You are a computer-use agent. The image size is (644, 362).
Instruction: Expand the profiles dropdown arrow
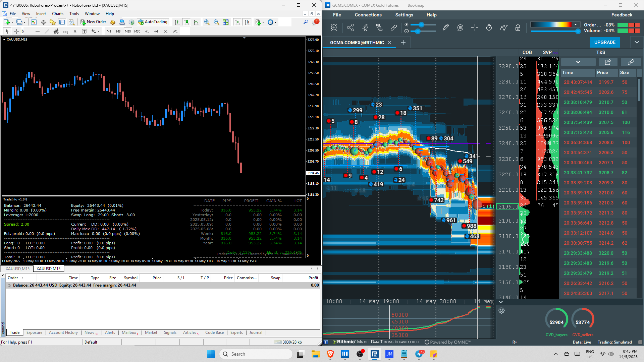point(24,22)
